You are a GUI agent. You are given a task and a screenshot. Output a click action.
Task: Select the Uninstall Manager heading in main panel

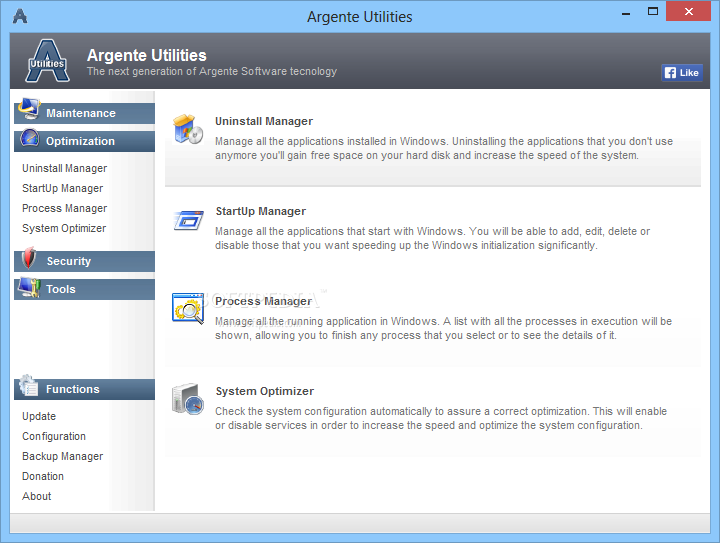264,121
